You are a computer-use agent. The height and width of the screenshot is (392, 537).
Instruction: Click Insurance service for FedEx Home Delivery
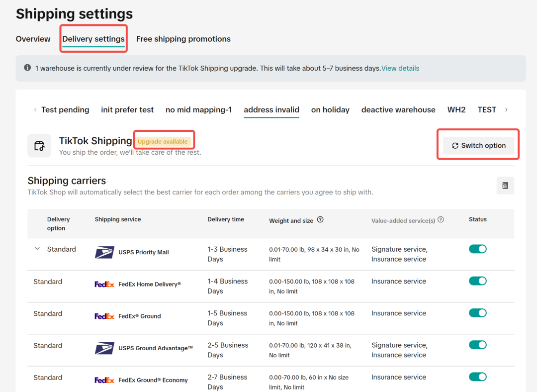[399, 282]
